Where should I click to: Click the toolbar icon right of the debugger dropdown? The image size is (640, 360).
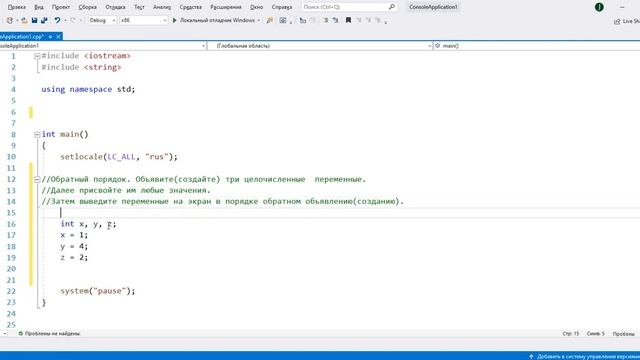[x=270, y=20]
